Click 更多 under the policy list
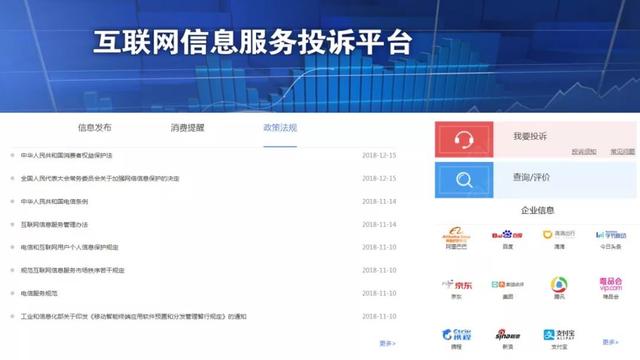The image size is (640, 360). 387,343
